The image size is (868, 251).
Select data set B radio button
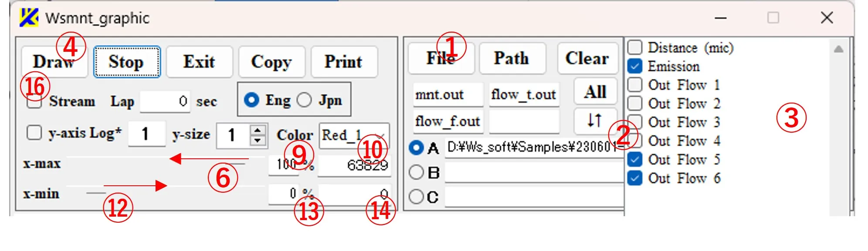416,172
